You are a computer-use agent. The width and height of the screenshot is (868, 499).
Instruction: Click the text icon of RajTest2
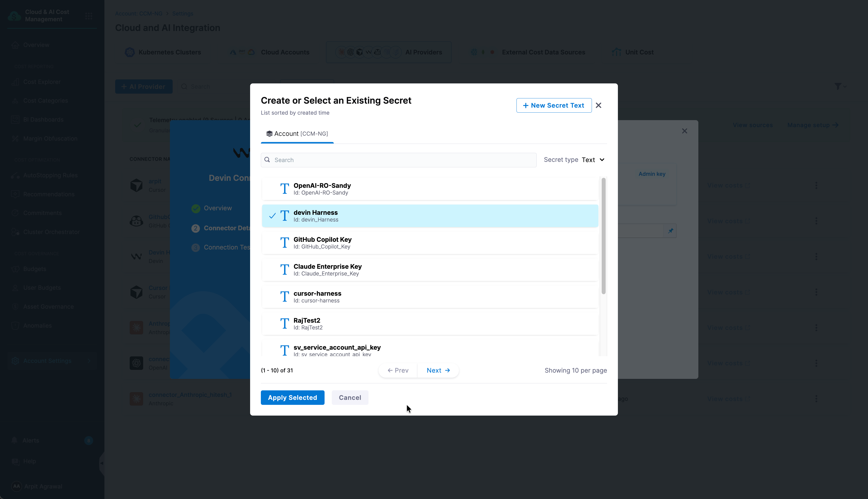pyautogui.click(x=285, y=323)
